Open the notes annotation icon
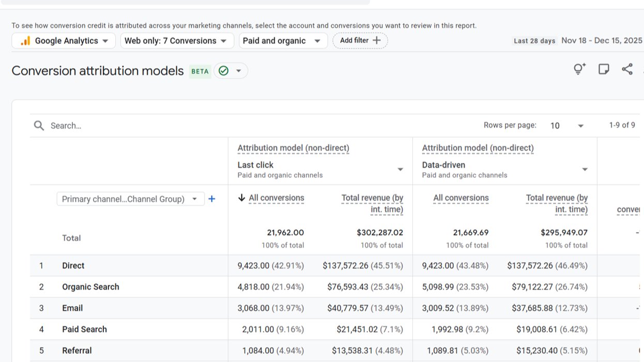This screenshot has width=644, height=362. click(604, 68)
